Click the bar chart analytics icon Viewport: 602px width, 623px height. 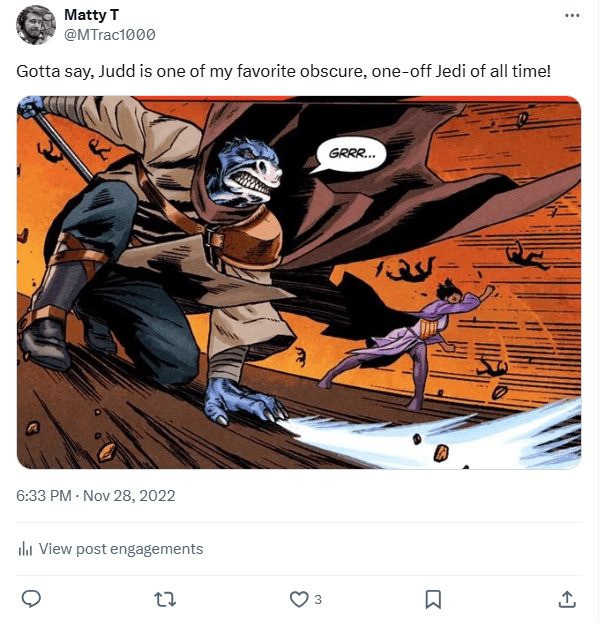(26, 549)
